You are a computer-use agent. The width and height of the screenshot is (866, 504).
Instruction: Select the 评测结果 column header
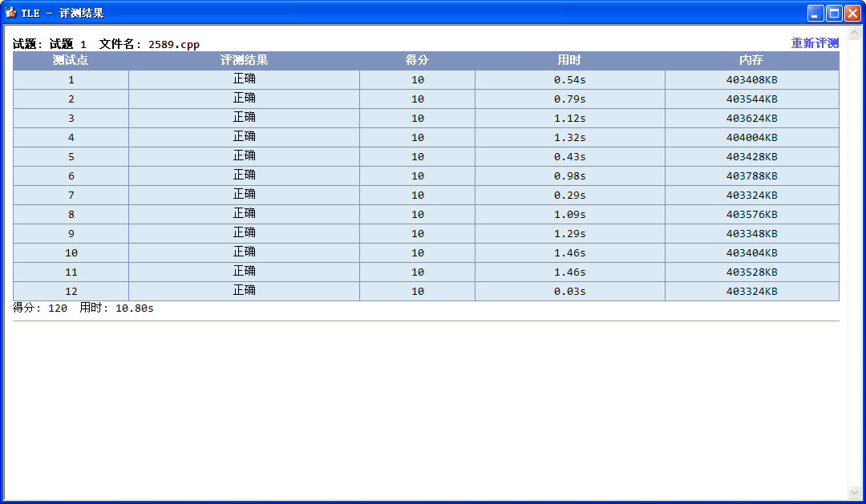click(x=244, y=60)
